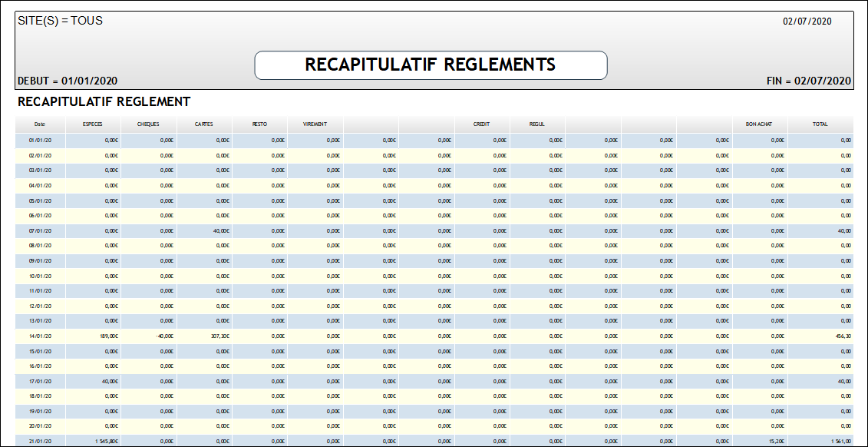The width and height of the screenshot is (868, 447).
Task: Click the RECAPITULATIF REGLEMENTS title box
Action: pos(431,65)
